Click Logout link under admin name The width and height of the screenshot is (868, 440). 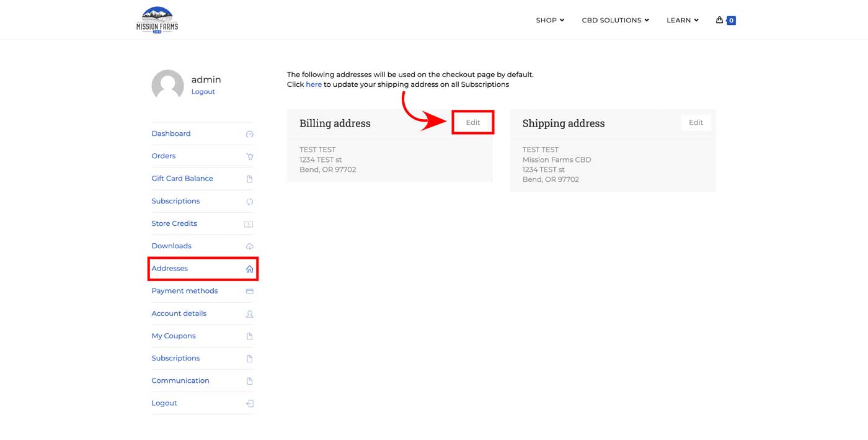click(203, 92)
